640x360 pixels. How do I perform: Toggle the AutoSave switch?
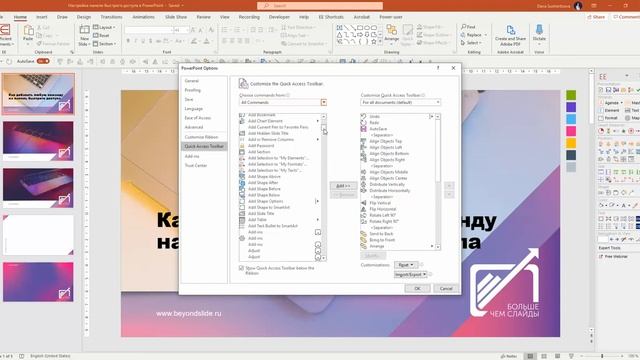pos(43,61)
